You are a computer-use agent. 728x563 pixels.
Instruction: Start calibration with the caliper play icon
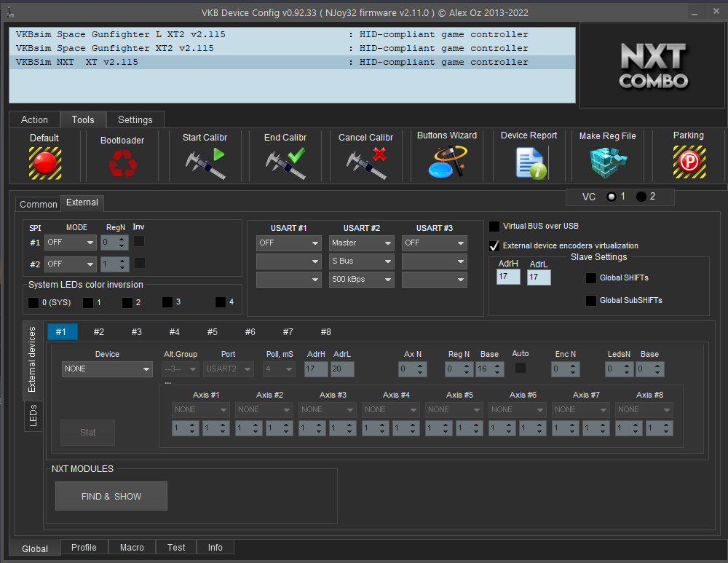(205, 163)
